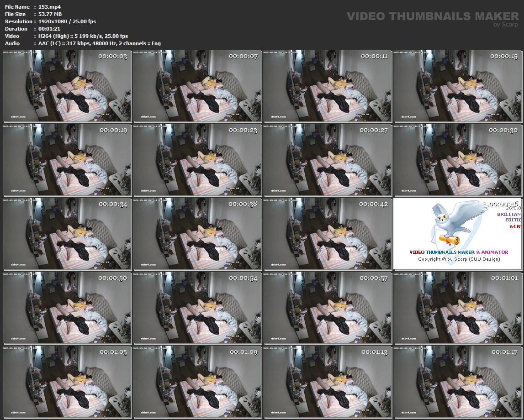Image resolution: width=524 pixels, height=420 pixels.
Task: Select the thumbnail stamped 00:01:01
Action: tap(457, 308)
